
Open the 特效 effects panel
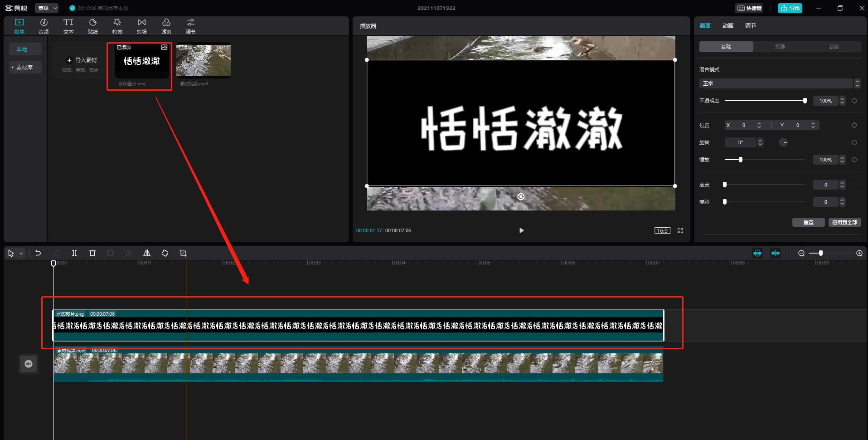(117, 25)
